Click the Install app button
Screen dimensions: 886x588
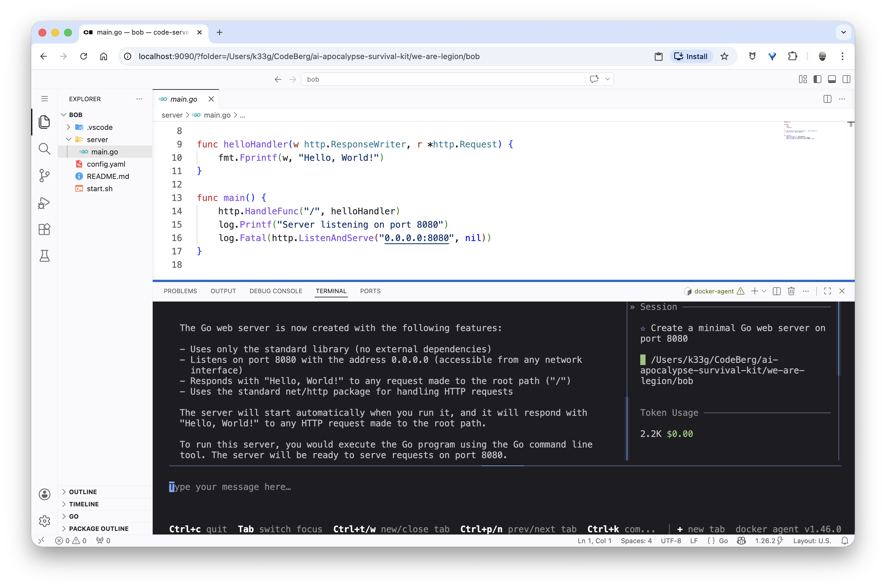pos(691,56)
